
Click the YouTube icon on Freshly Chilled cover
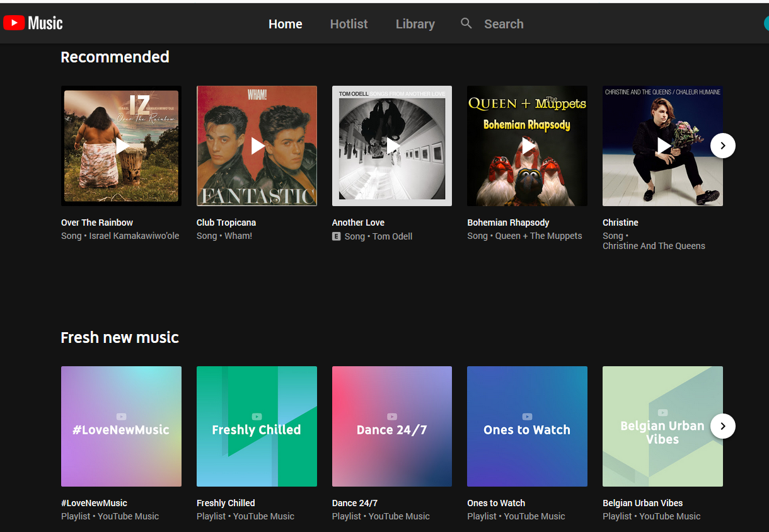click(x=257, y=417)
